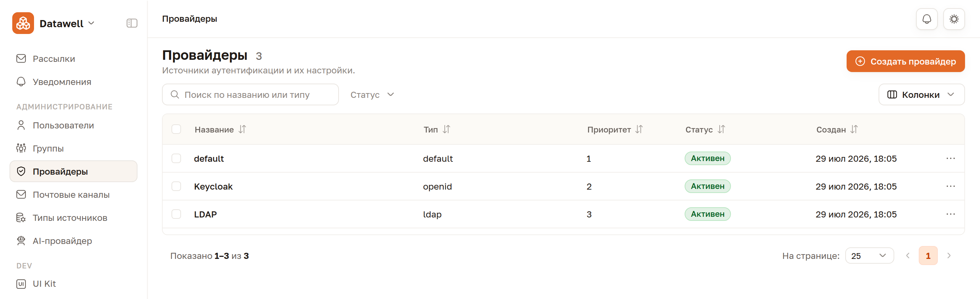Open actions menu for default row
This screenshot has width=980, height=299.
tap(950, 158)
